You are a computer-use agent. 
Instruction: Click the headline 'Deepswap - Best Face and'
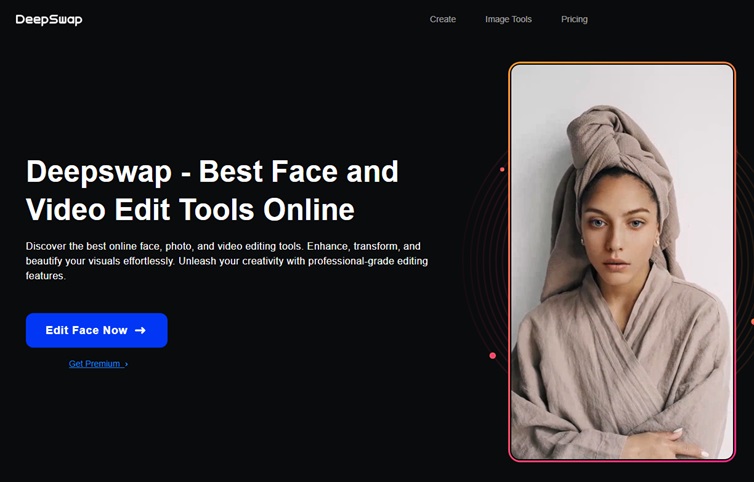coord(212,171)
